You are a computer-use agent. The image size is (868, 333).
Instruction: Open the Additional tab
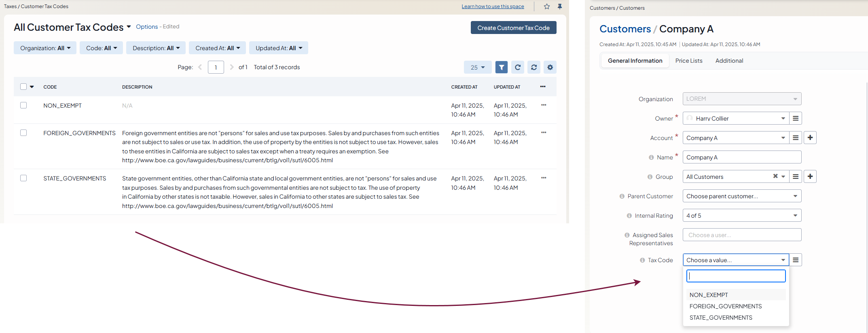tap(729, 61)
